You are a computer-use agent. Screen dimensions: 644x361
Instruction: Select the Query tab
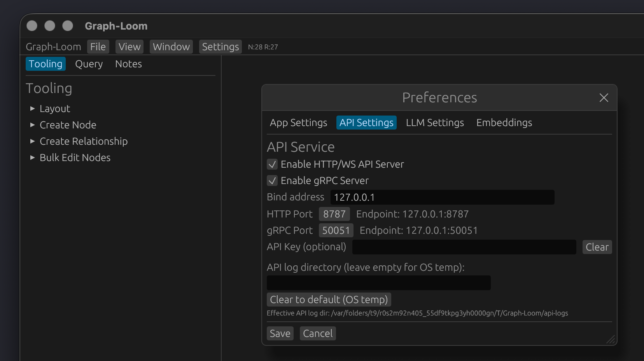click(x=89, y=64)
